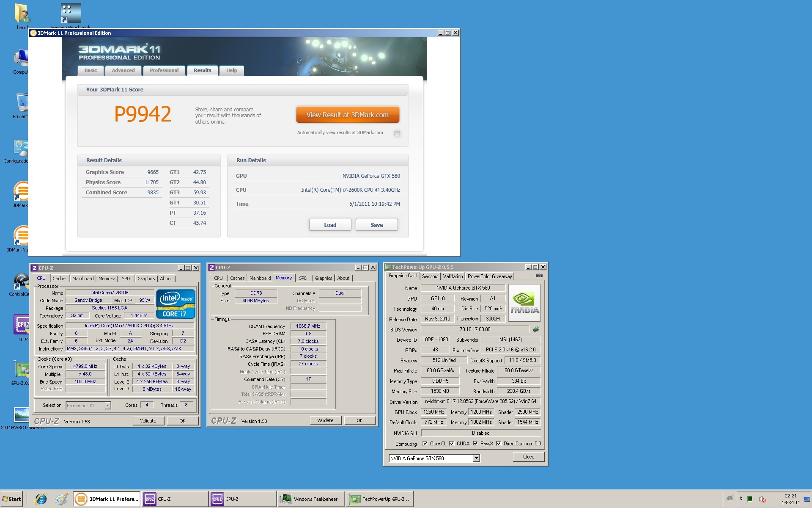The height and width of the screenshot is (508, 812).
Task: Click Validate in the Memory CPU-Z window
Action: 325,420
